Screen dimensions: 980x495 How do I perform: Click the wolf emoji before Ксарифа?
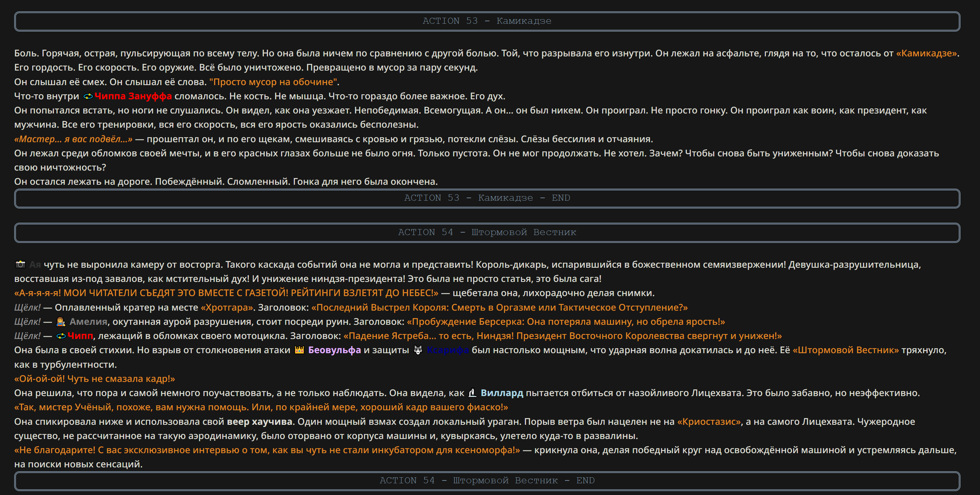(x=418, y=350)
